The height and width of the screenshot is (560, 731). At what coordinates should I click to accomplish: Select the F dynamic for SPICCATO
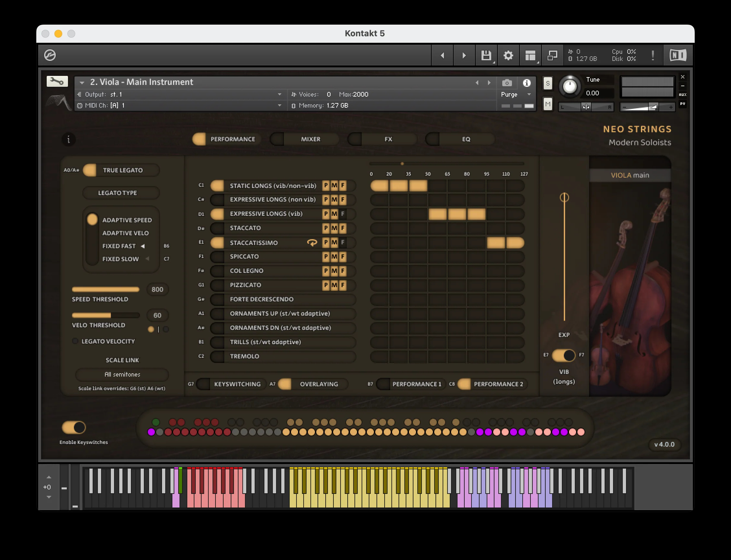(x=342, y=257)
